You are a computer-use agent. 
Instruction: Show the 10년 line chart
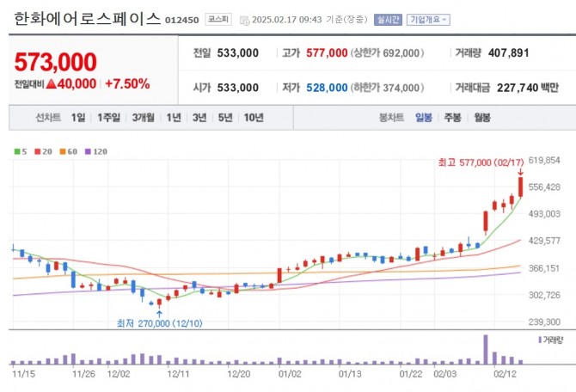(x=254, y=117)
